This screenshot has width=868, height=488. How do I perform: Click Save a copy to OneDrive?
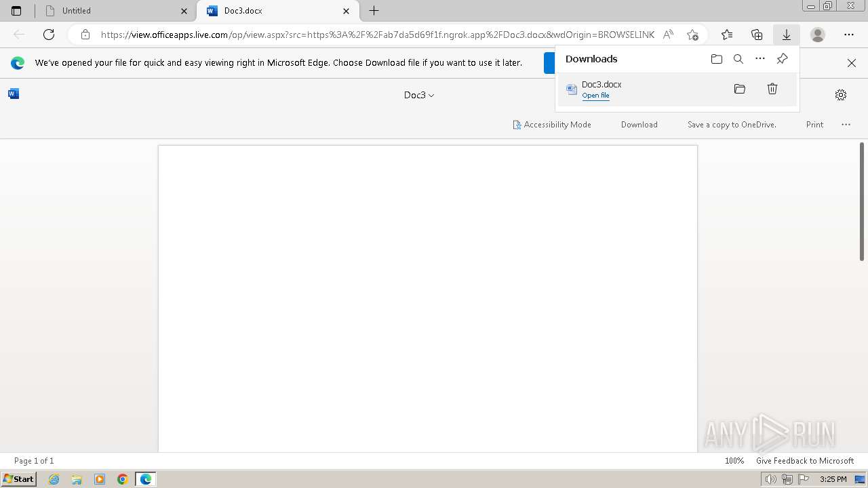point(732,125)
